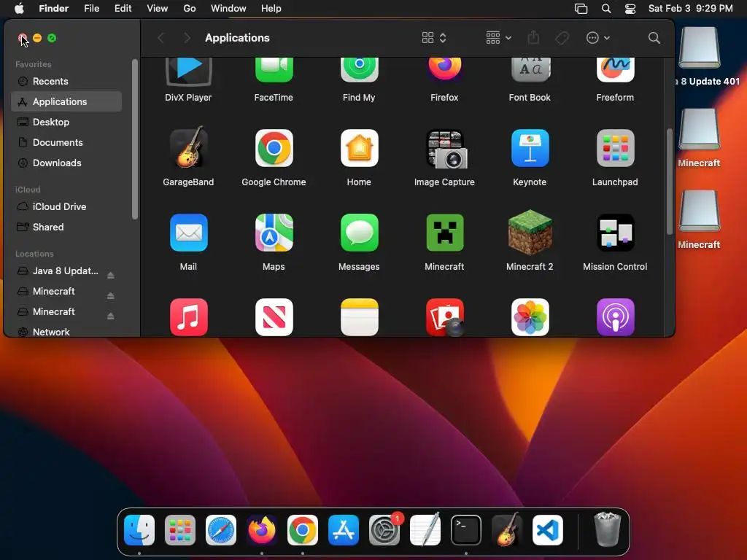This screenshot has height=560, width=747.
Task: Open the Group By dropdown in toolbar
Action: click(x=498, y=38)
